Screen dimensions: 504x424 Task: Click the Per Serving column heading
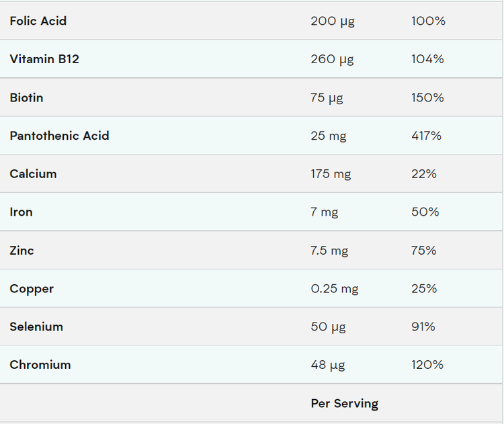click(x=344, y=404)
